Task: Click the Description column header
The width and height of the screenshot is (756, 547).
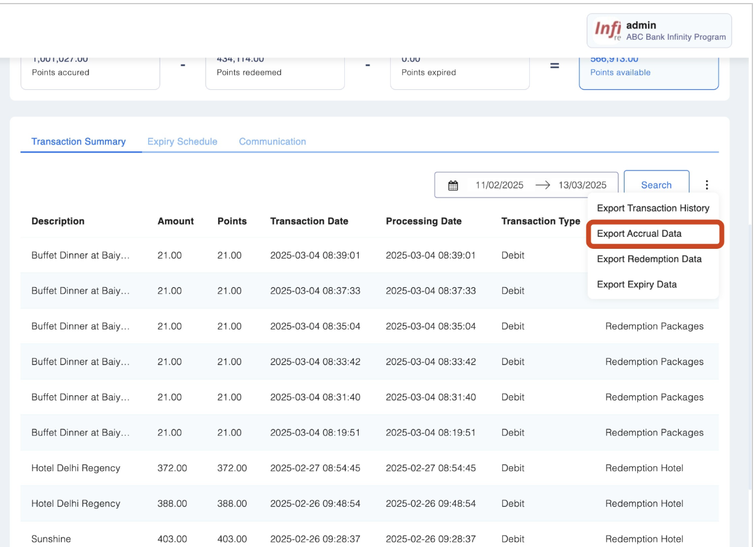Action: point(58,221)
